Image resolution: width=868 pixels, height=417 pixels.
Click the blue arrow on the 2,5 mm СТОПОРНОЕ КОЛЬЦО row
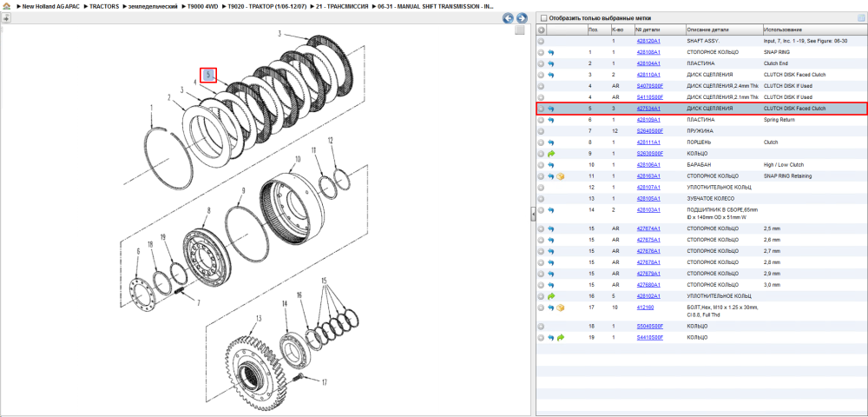pyautogui.click(x=551, y=228)
